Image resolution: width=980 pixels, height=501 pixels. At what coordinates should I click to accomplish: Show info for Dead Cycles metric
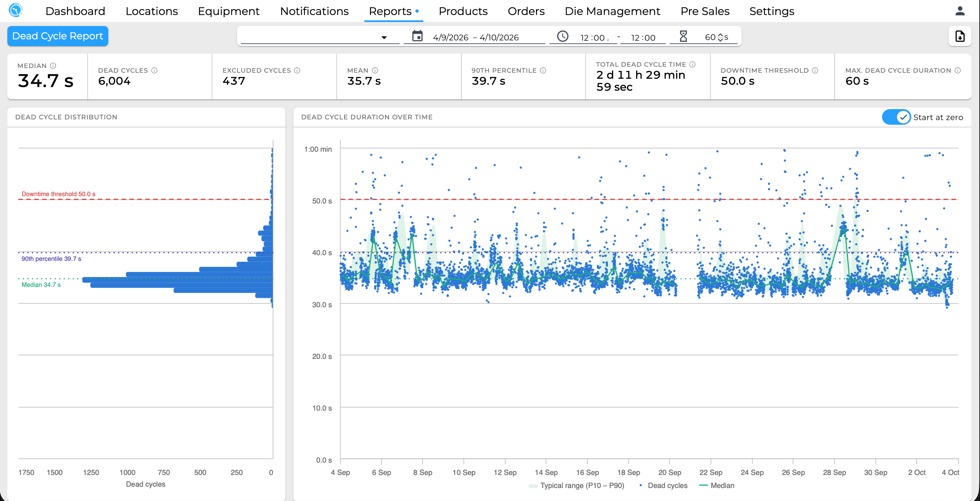[154, 70]
